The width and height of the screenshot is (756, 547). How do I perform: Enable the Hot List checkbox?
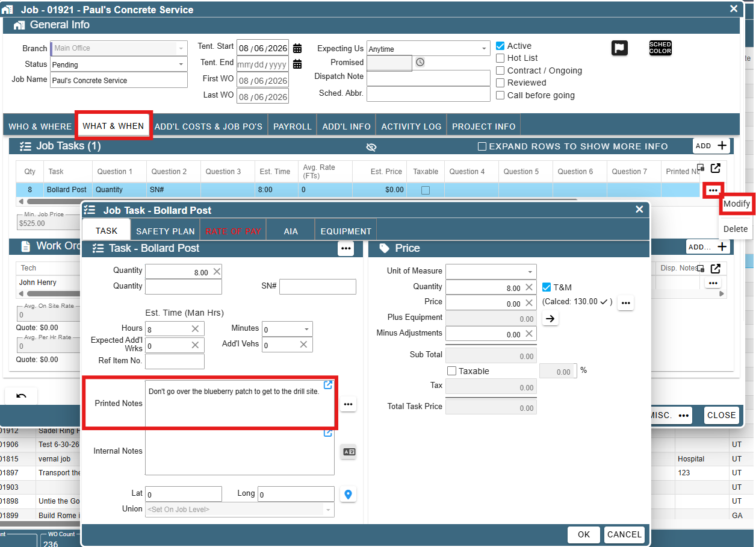(x=500, y=58)
